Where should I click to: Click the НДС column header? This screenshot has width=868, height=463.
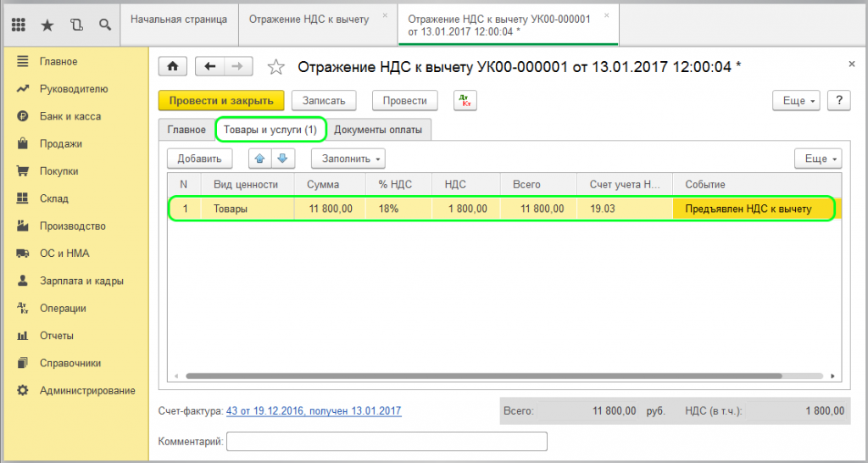pos(466,184)
